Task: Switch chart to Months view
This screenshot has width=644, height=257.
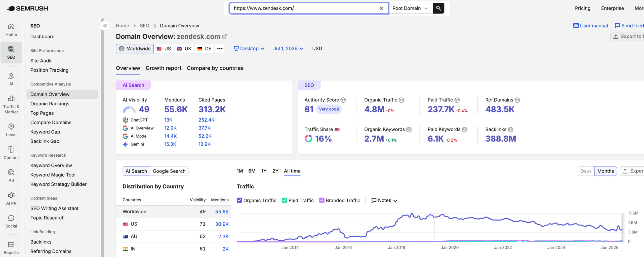Action: point(606,171)
